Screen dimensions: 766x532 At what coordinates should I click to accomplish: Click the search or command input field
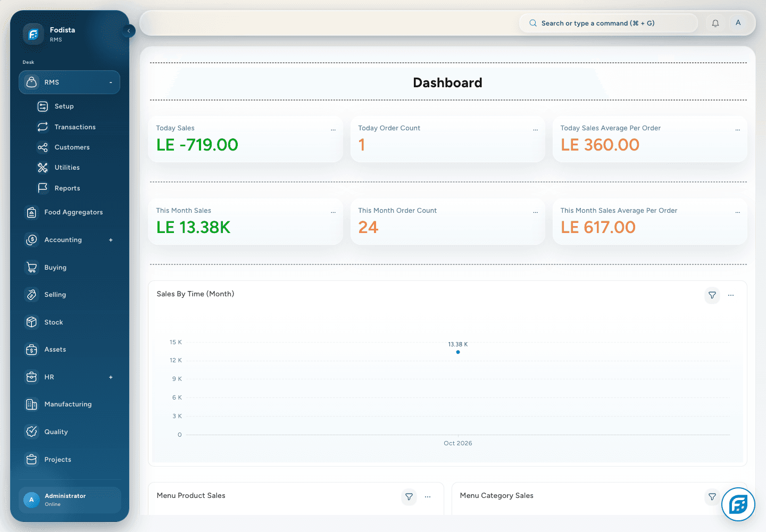(x=609, y=23)
